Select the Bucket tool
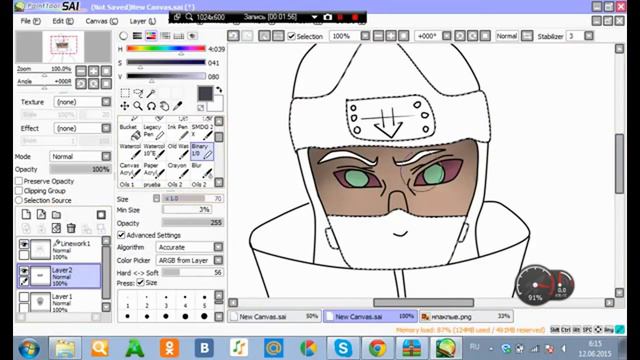The image size is (640, 360). [x=130, y=132]
